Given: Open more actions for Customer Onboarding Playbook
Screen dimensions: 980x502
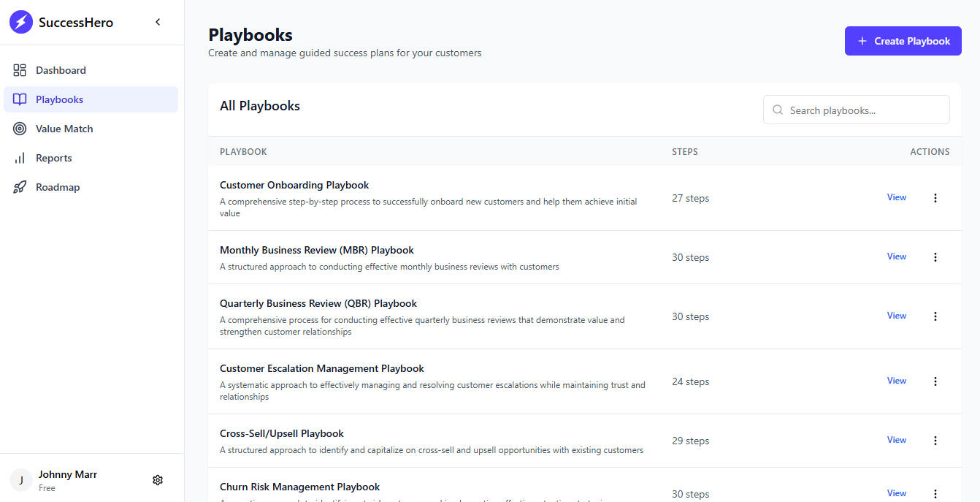Looking at the screenshot, I should tap(935, 198).
